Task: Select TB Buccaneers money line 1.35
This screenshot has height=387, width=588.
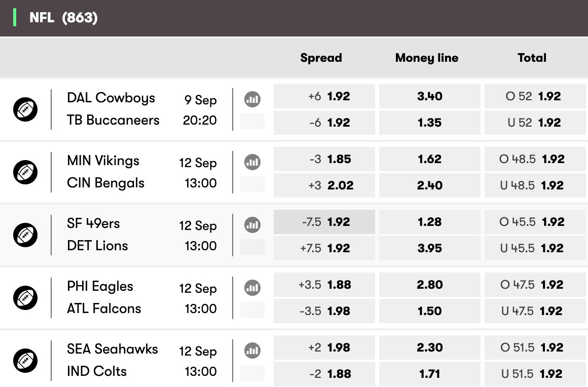Action: pos(430,123)
